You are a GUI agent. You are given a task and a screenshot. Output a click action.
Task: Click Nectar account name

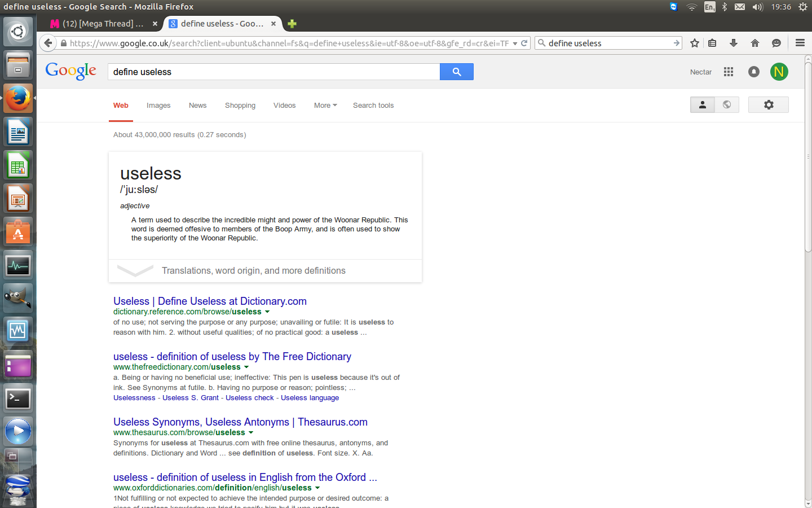701,72
